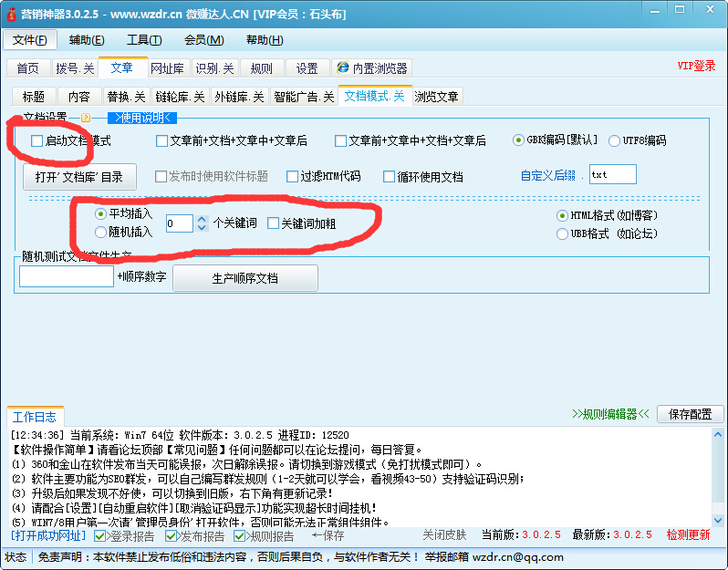728x570 pixels.
Task: Click the 自定义后缀 label
Action: coord(547,175)
